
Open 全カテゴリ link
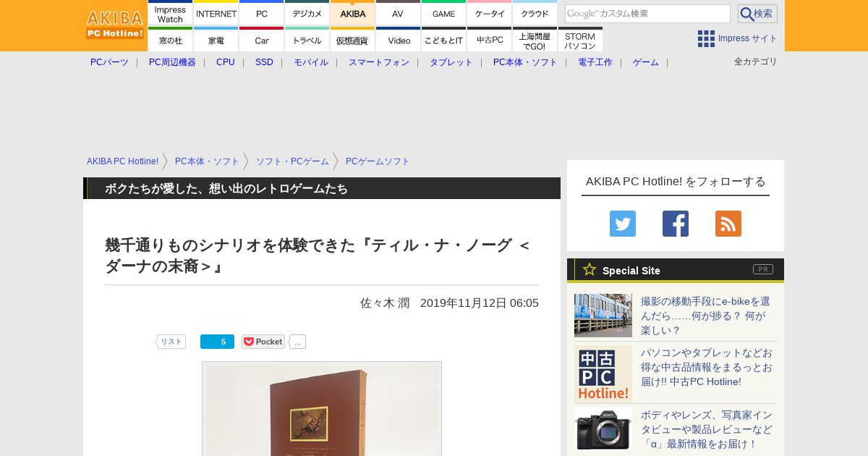coord(756,62)
